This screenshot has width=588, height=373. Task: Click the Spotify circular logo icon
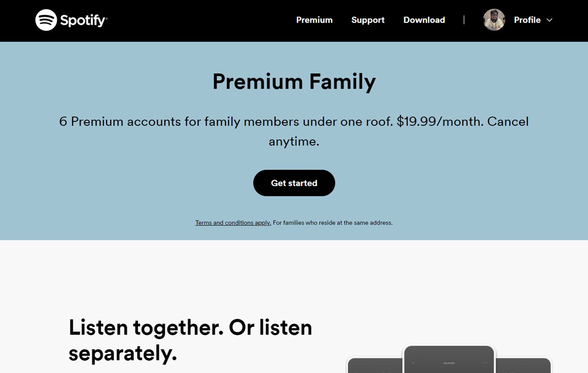click(x=46, y=20)
